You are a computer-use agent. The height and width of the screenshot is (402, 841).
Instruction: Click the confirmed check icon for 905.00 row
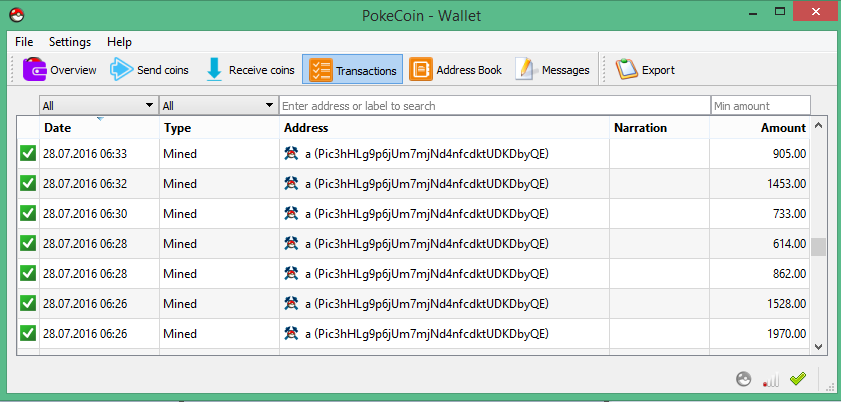pos(28,154)
